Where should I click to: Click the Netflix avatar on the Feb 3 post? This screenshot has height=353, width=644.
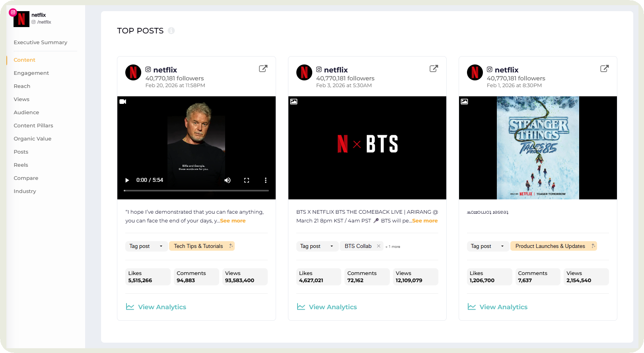(304, 72)
